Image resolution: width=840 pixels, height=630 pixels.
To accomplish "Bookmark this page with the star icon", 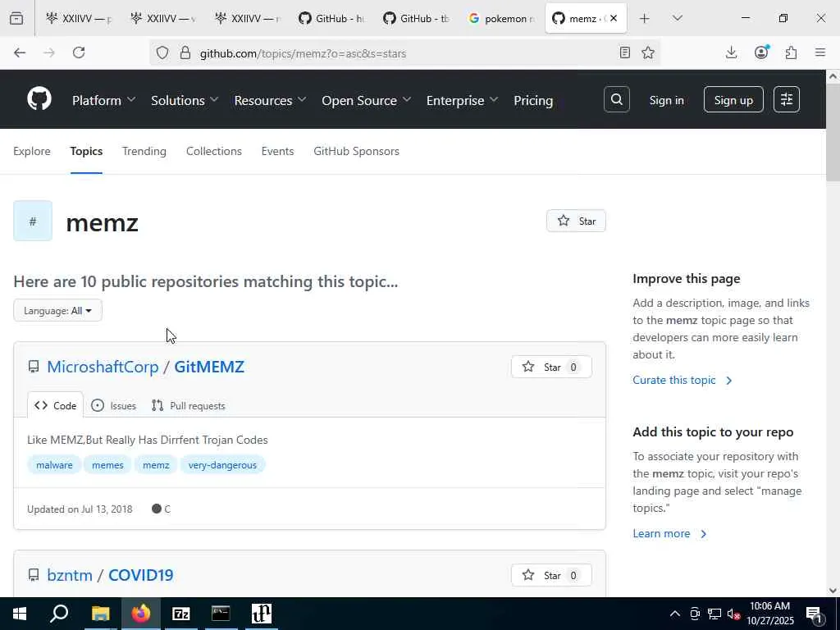I will [x=648, y=52].
